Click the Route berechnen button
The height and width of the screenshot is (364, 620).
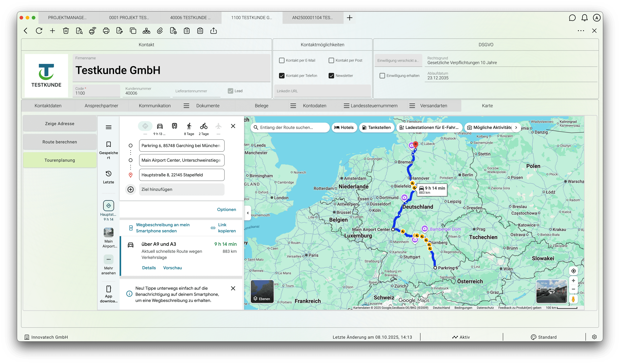pyautogui.click(x=59, y=142)
